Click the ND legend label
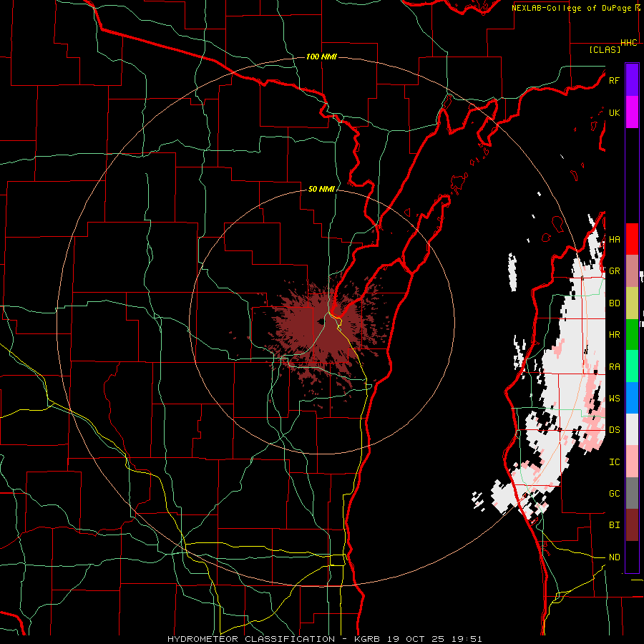The width and height of the screenshot is (644, 644). [614, 557]
